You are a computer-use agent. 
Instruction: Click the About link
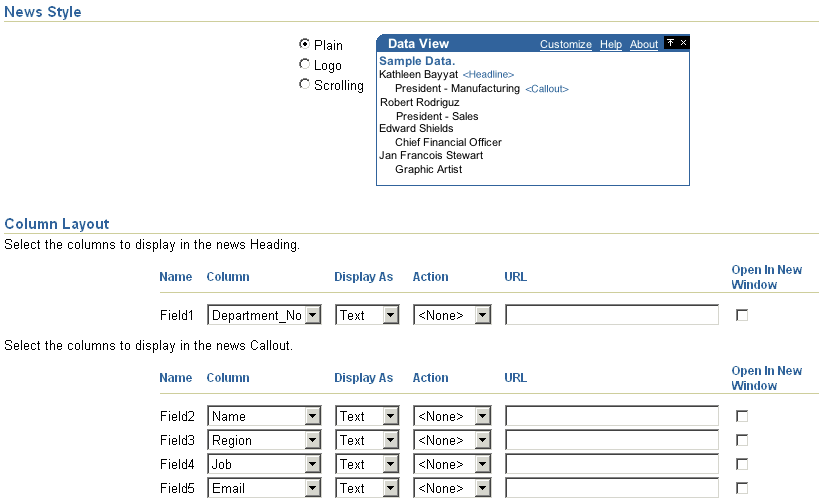click(644, 44)
